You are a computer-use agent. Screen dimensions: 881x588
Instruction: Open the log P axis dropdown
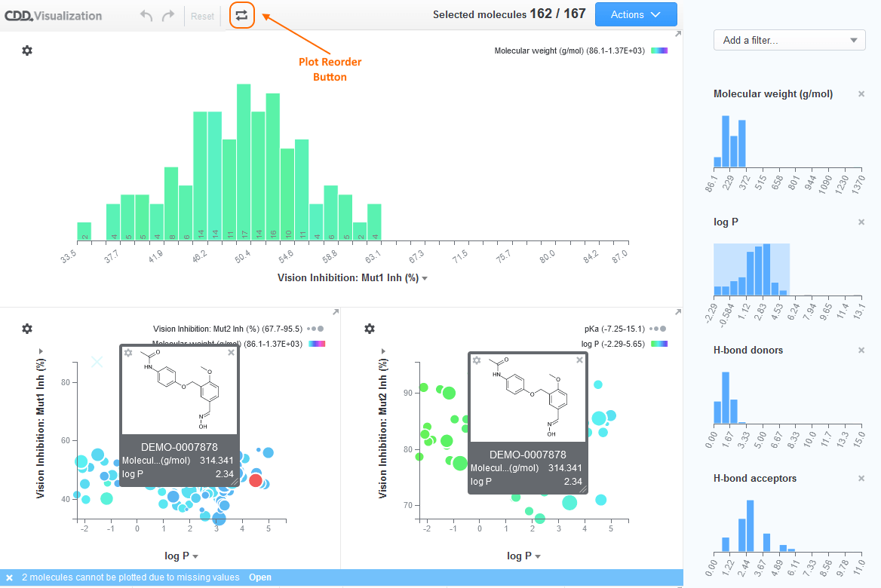tap(181, 556)
